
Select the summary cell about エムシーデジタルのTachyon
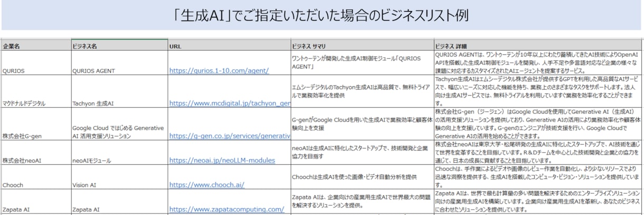tap(362, 92)
